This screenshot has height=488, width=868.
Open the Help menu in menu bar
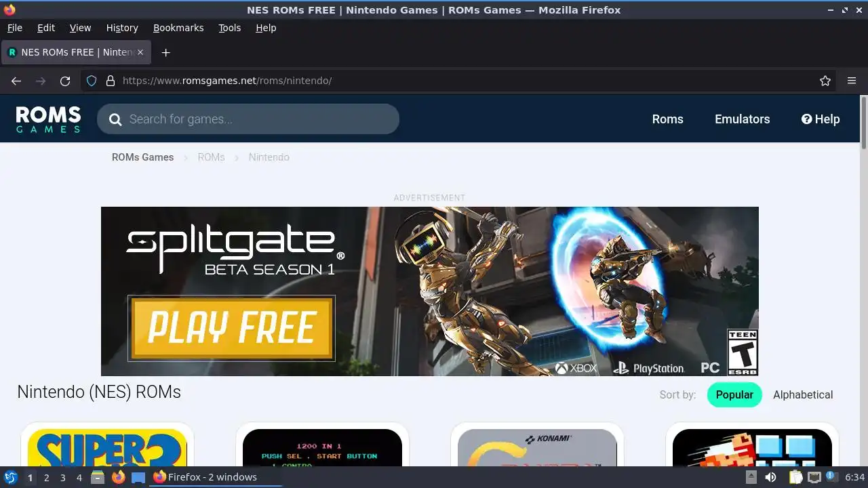266,28
